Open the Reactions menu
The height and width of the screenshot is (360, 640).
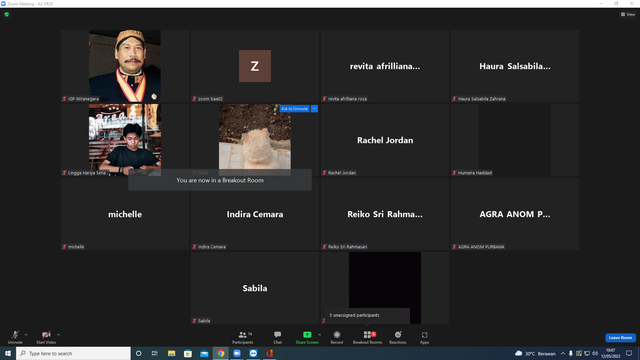click(398, 337)
